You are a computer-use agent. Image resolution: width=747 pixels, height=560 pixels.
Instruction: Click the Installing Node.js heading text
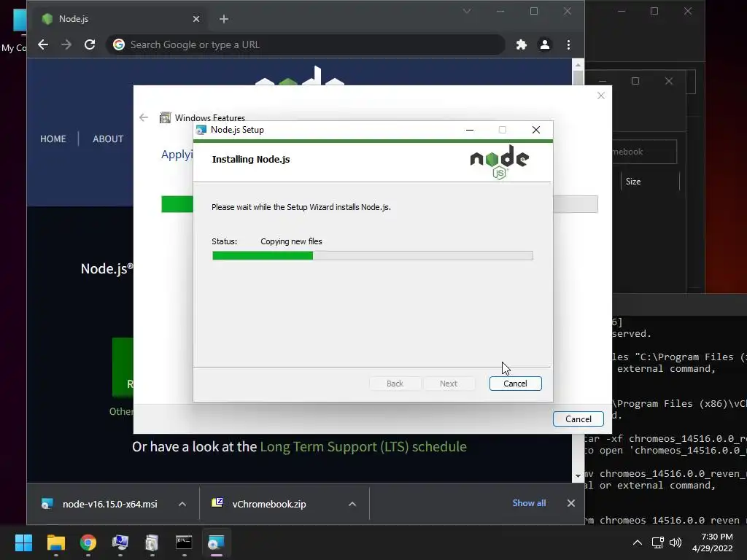tap(251, 159)
